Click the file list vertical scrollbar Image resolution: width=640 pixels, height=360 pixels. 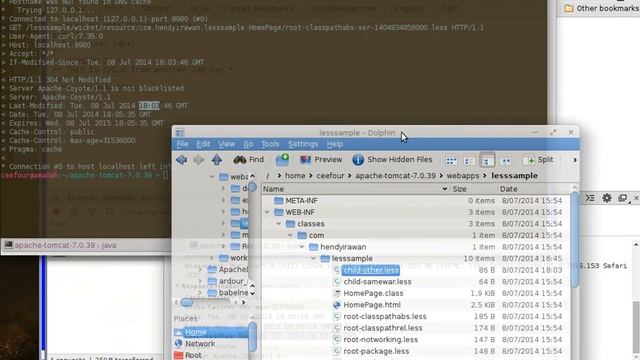575,241
